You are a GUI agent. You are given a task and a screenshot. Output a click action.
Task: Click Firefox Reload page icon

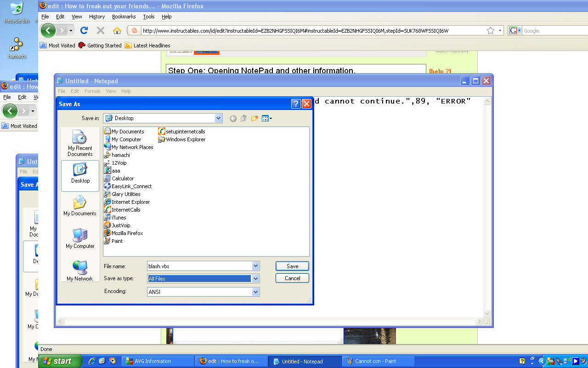pyautogui.click(x=84, y=31)
